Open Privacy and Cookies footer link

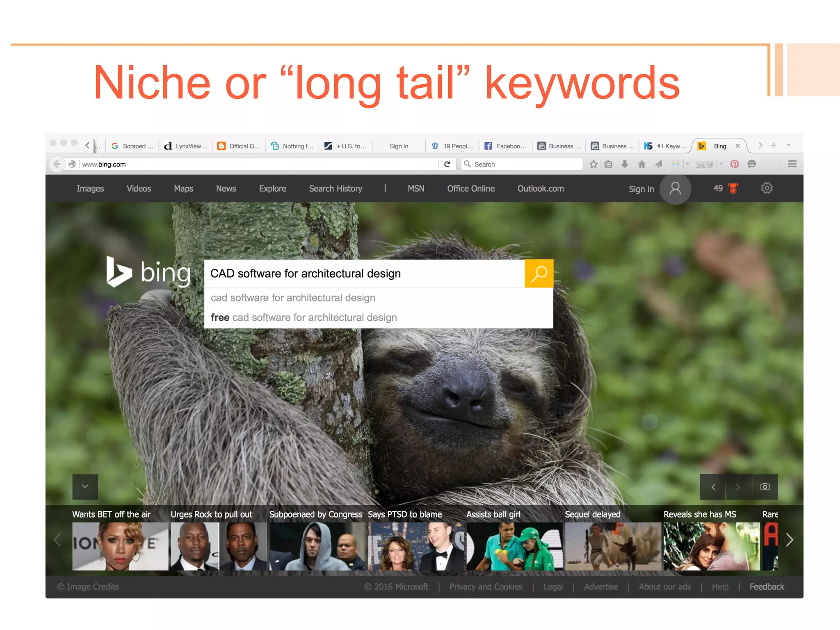(486, 587)
